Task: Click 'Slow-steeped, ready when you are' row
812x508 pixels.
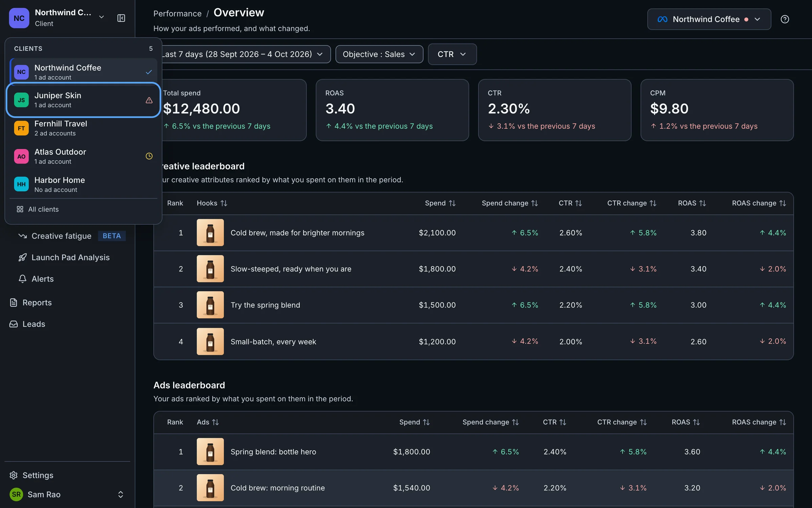Action: point(473,269)
